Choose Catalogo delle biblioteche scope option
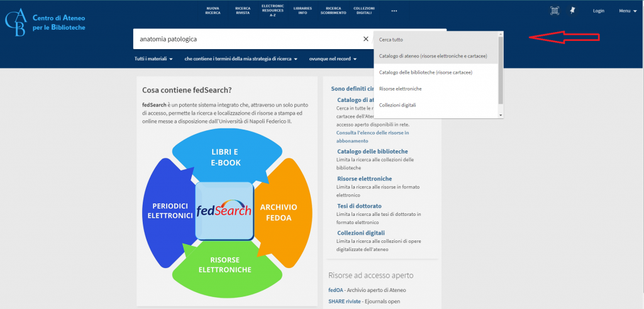644x309 pixels. (x=425, y=72)
